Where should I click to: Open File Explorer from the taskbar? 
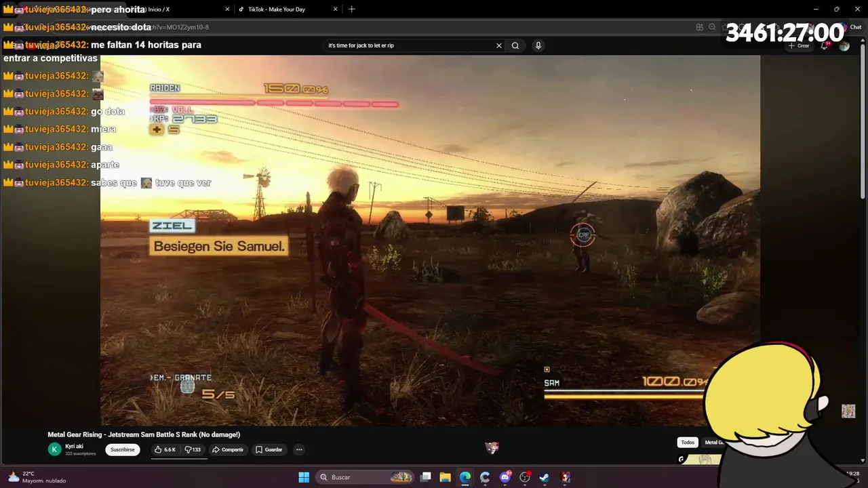(x=446, y=477)
